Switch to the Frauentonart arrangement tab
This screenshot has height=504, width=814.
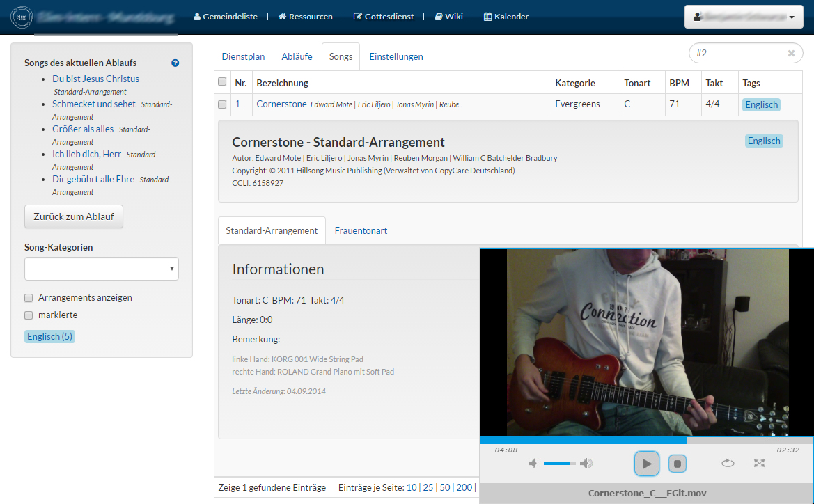pos(361,230)
